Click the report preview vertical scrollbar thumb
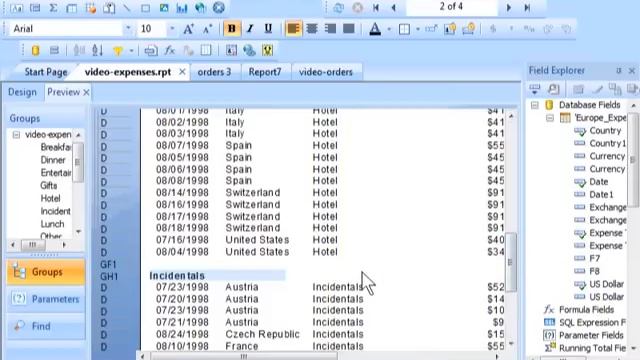The width and height of the screenshot is (640, 360). (x=510, y=262)
